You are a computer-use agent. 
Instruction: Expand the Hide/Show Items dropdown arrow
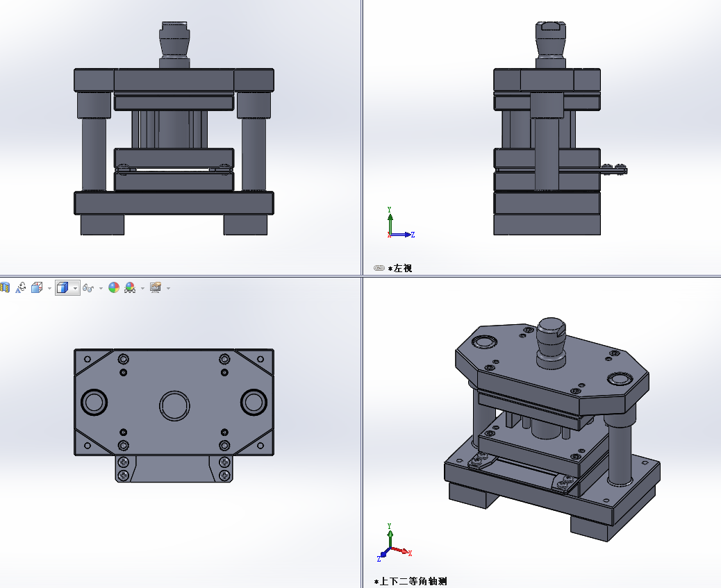click(101, 288)
